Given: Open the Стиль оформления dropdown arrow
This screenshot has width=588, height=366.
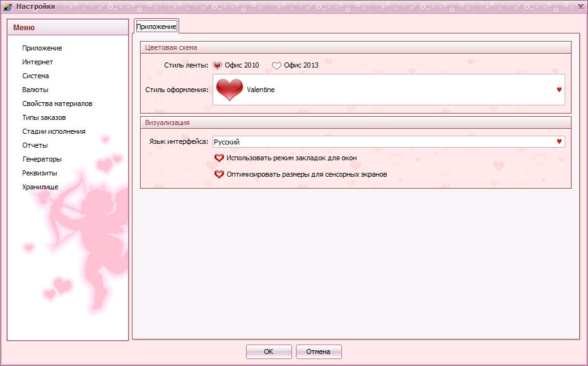Looking at the screenshot, I should (x=559, y=90).
